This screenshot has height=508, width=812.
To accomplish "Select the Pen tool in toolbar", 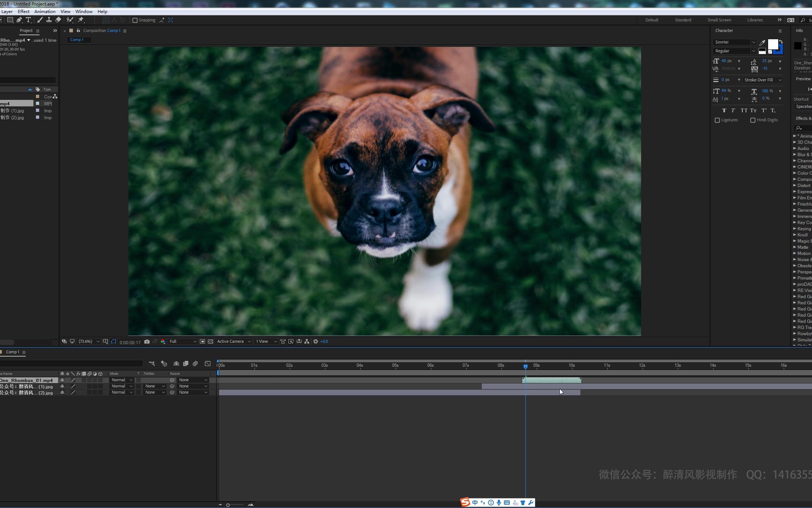I will coord(19,20).
